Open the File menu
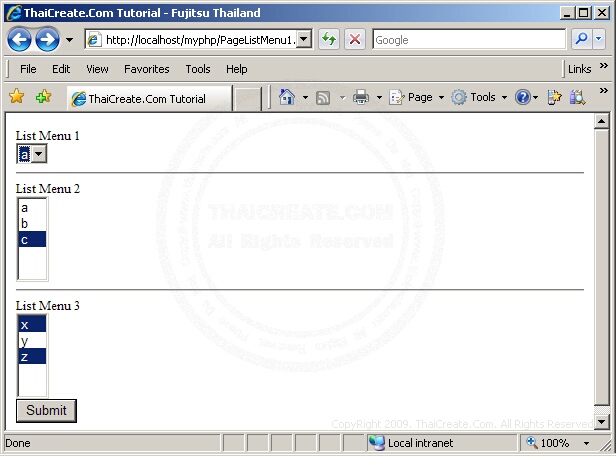The image size is (616, 456). point(28,69)
